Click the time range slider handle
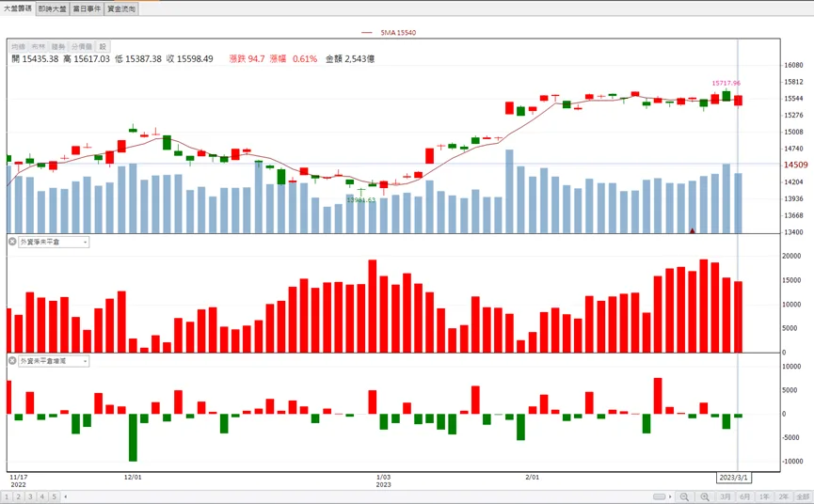 coord(660,496)
